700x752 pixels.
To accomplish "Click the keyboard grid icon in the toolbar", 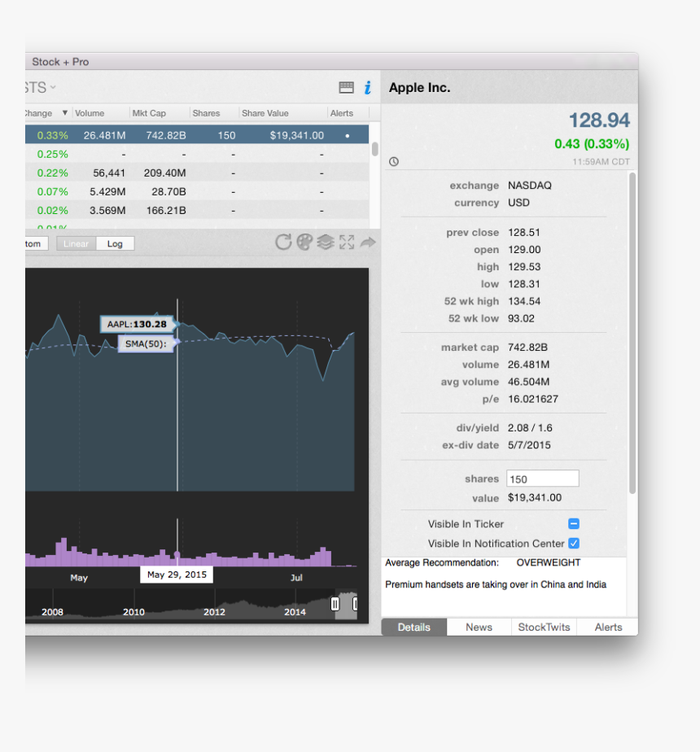I will (346, 87).
